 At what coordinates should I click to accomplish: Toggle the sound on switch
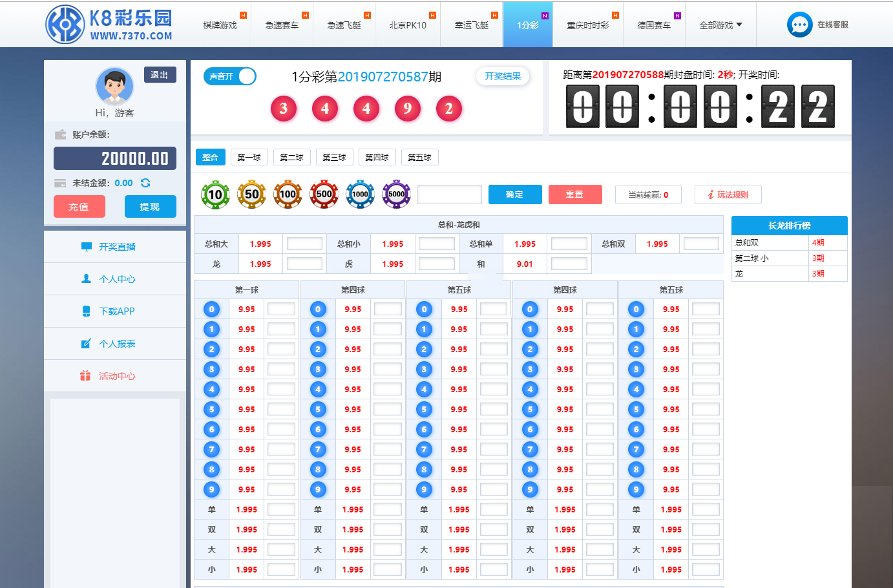tap(229, 76)
